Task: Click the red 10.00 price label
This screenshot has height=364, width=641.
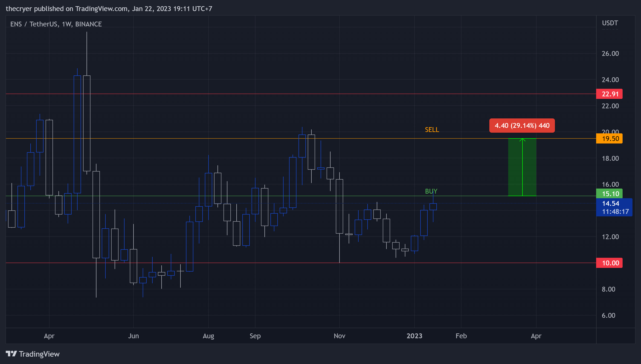Action: pos(609,263)
